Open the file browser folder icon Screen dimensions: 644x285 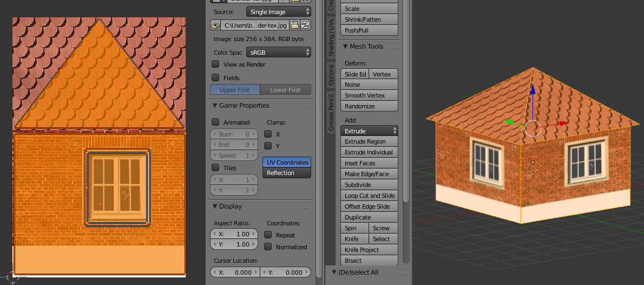294,25
